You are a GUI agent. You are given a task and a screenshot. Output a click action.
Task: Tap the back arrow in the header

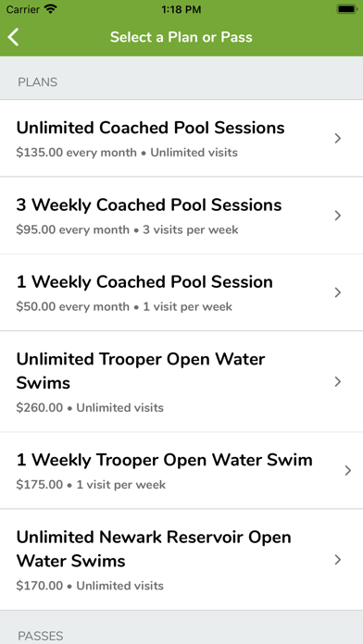(x=13, y=37)
